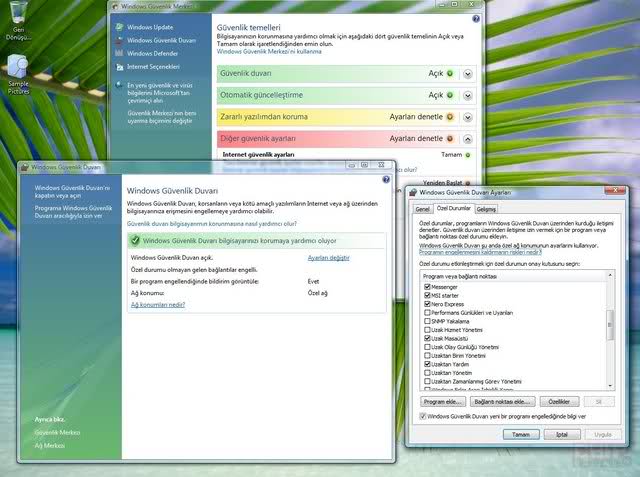Toggle the Messenger exception checkbox
The width and height of the screenshot is (640, 477).
tap(427, 287)
